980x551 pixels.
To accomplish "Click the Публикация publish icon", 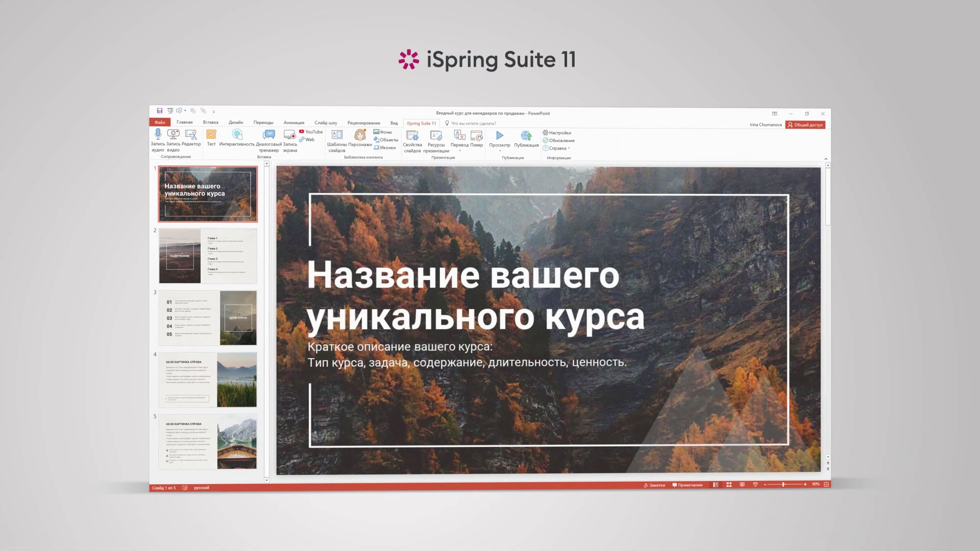I will click(526, 135).
